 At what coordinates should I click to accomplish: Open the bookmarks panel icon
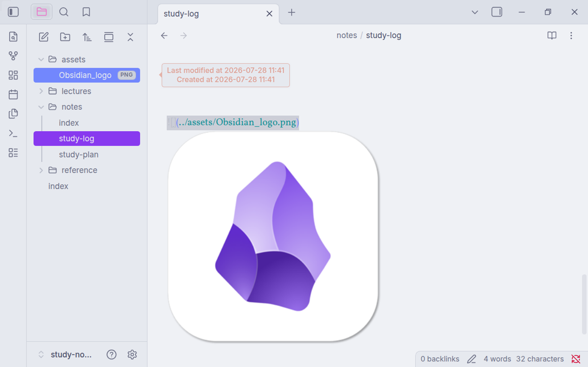pyautogui.click(x=86, y=12)
